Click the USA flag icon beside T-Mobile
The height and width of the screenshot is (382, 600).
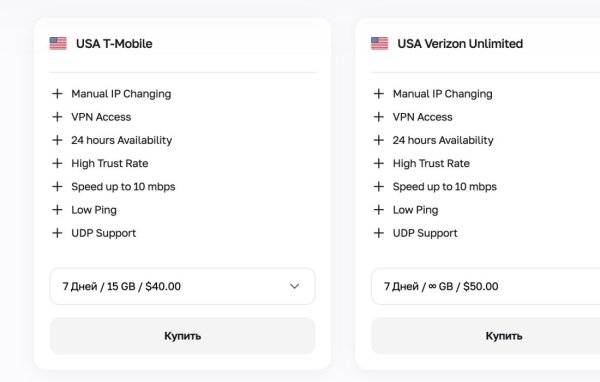[x=58, y=43]
